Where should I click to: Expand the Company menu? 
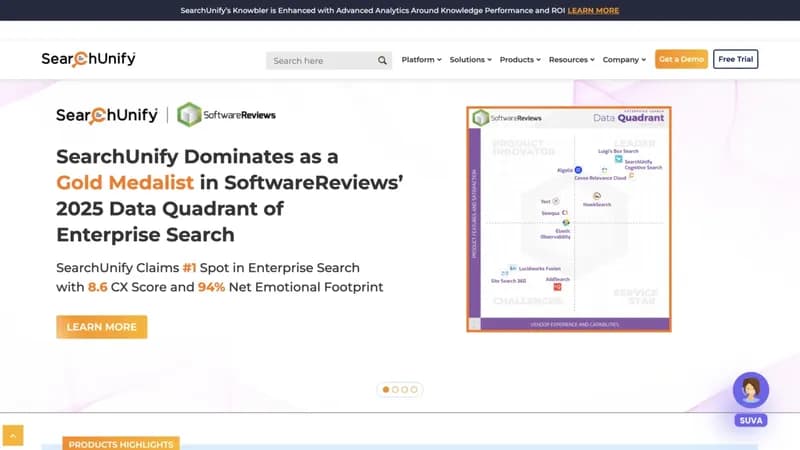(624, 60)
